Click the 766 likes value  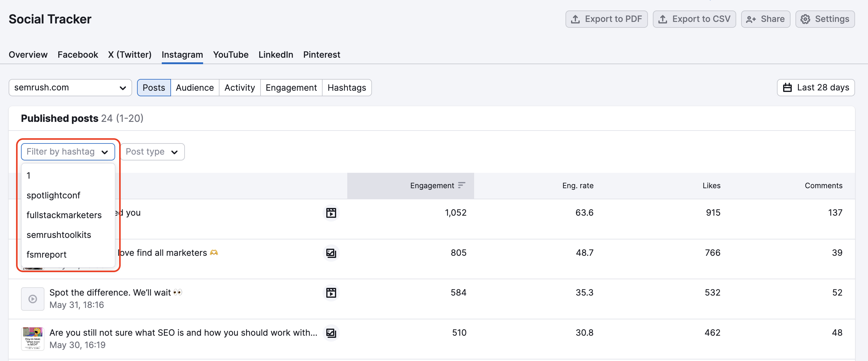[712, 253]
